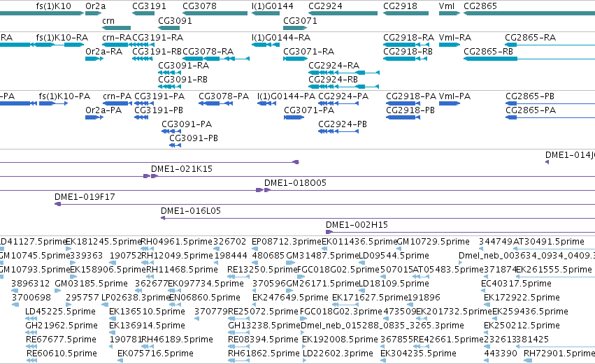Select the fs(1)K10 gene label
The height and width of the screenshot is (364, 595).
54,6
